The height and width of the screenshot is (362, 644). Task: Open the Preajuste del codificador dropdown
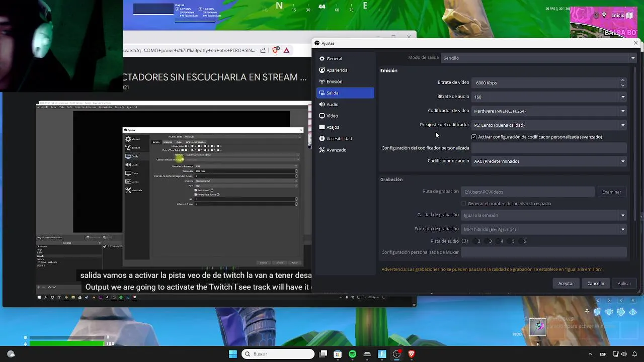click(549, 125)
